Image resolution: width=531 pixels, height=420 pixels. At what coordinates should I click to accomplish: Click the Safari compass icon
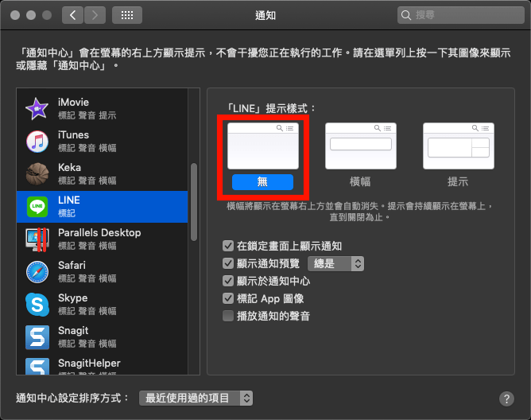pyautogui.click(x=37, y=272)
